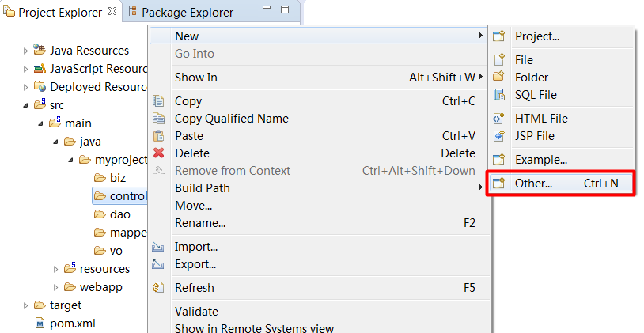
Task: Choose Other... from the New submenu
Action: click(533, 184)
